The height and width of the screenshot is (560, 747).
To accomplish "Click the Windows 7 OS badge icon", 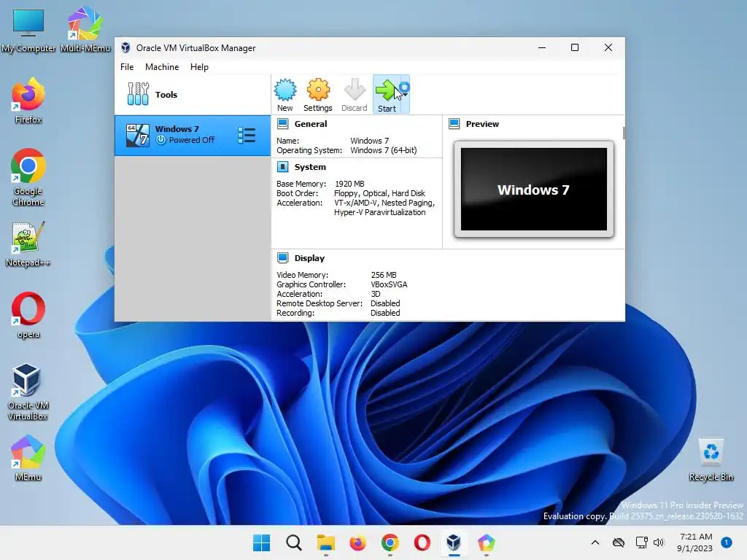I will (x=138, y=135).
